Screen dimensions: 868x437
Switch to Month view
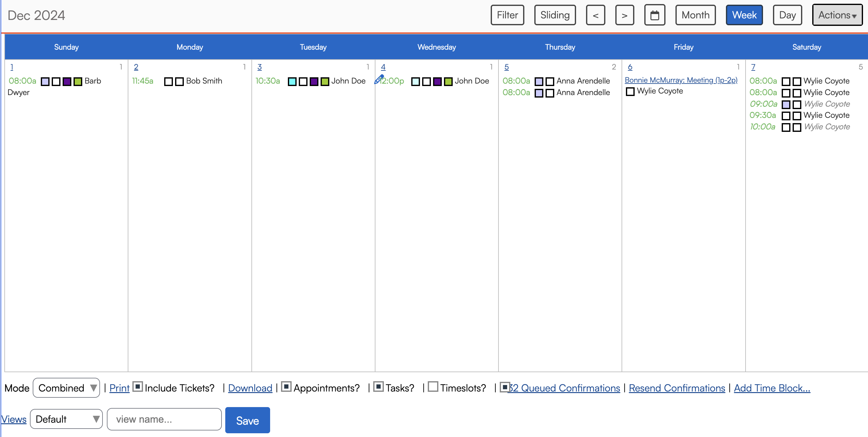pyautogui.click(x=695, y=15)
